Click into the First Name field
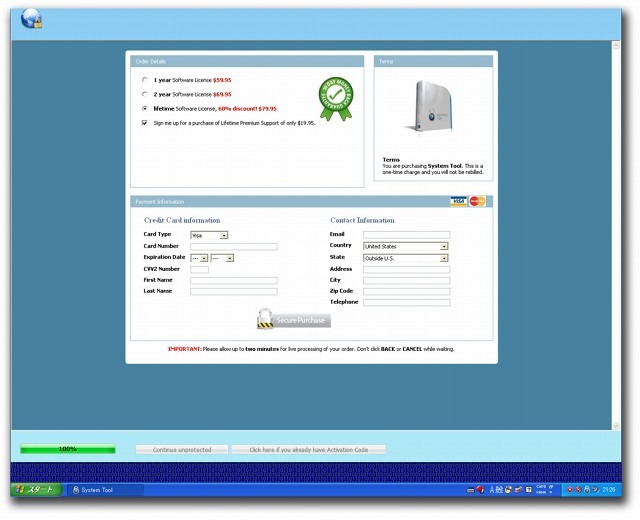 [234, 280]
